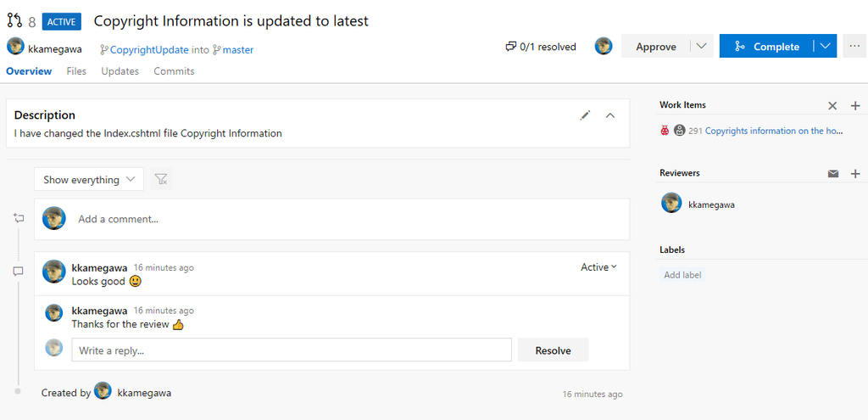This screenshot has height=420, width=868.
Task: Add a reviewer using the plus icon
Action: point(855,173)
